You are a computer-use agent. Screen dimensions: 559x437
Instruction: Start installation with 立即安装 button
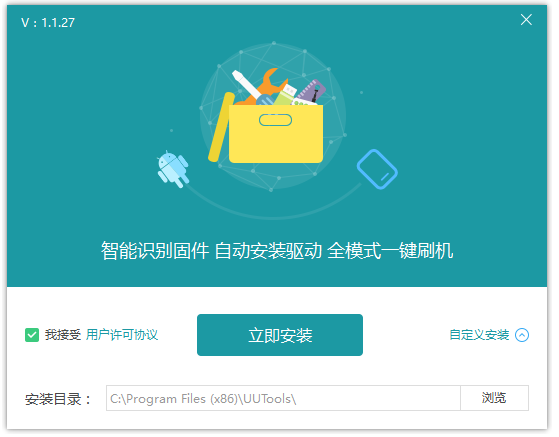pyautogui.click(x=280, y=335)
